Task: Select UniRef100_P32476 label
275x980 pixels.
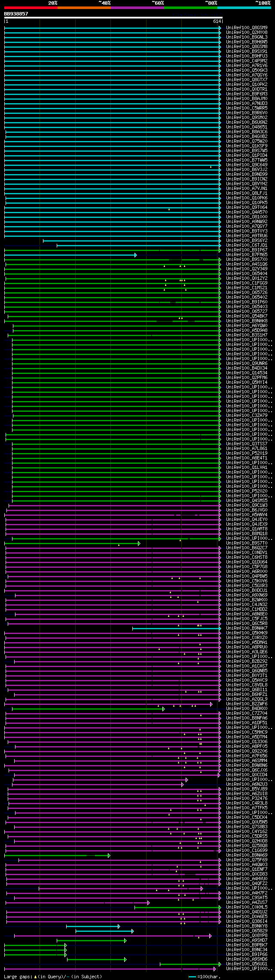Action: 247,799
